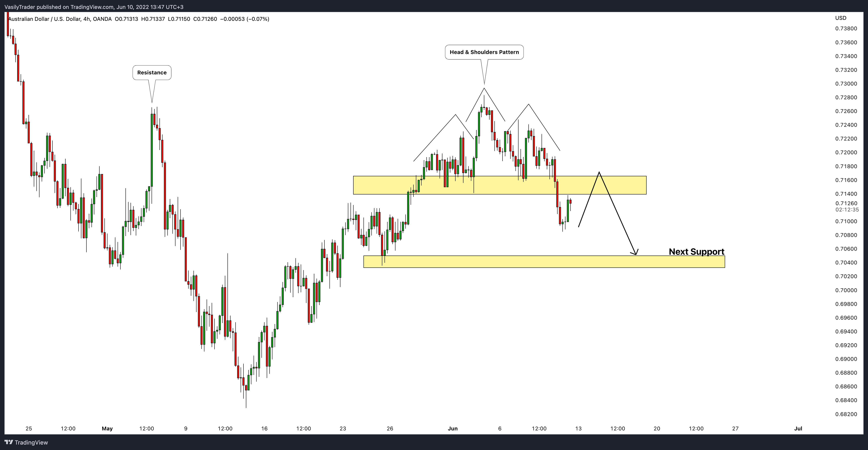Click the 0.68400 price axis label
This screenshot has height=450, width=868.
point(846,400)
